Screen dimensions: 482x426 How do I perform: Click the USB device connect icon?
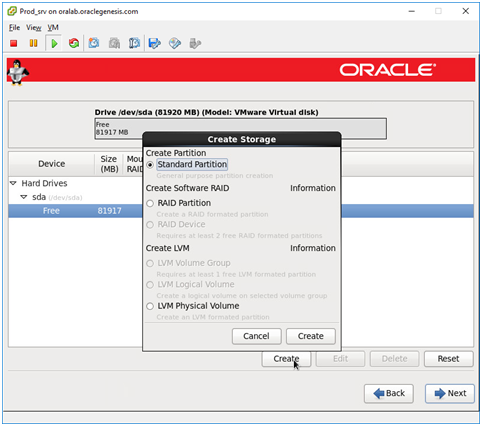(x=195, y=43)
